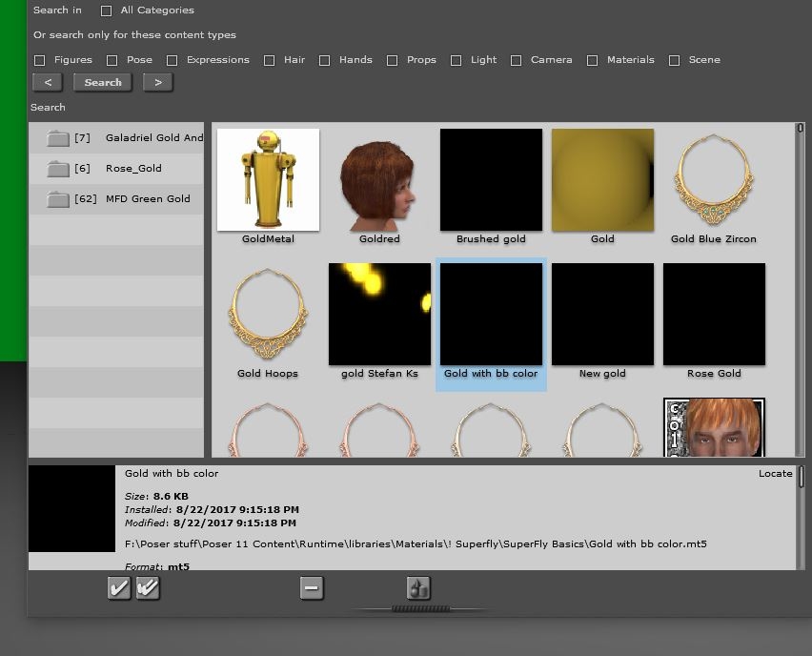Screen dimensions: 812x656
Task: Click the thumbnail grid vertical scrollbar
Action: pyautogui.click(x=800, y=286)
